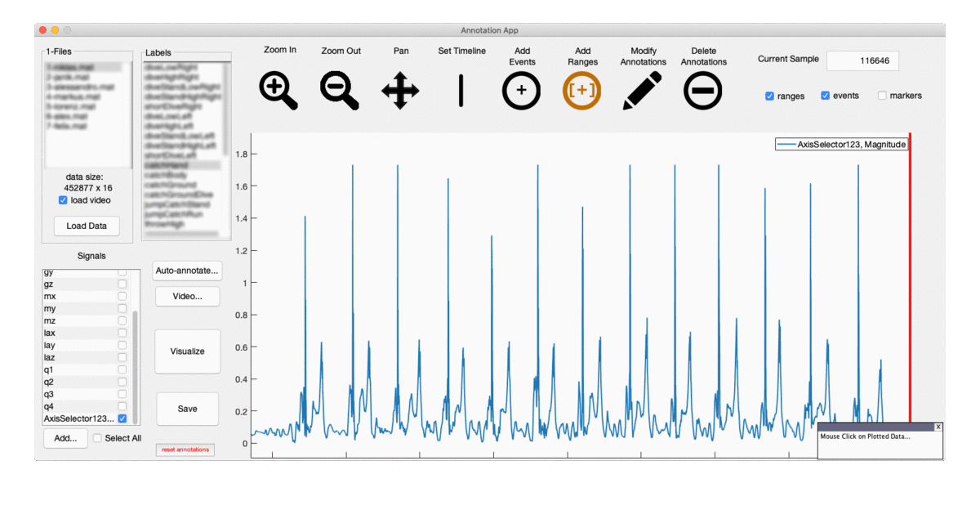Enable the laz signal checkbox

click(x=122, y=357)
